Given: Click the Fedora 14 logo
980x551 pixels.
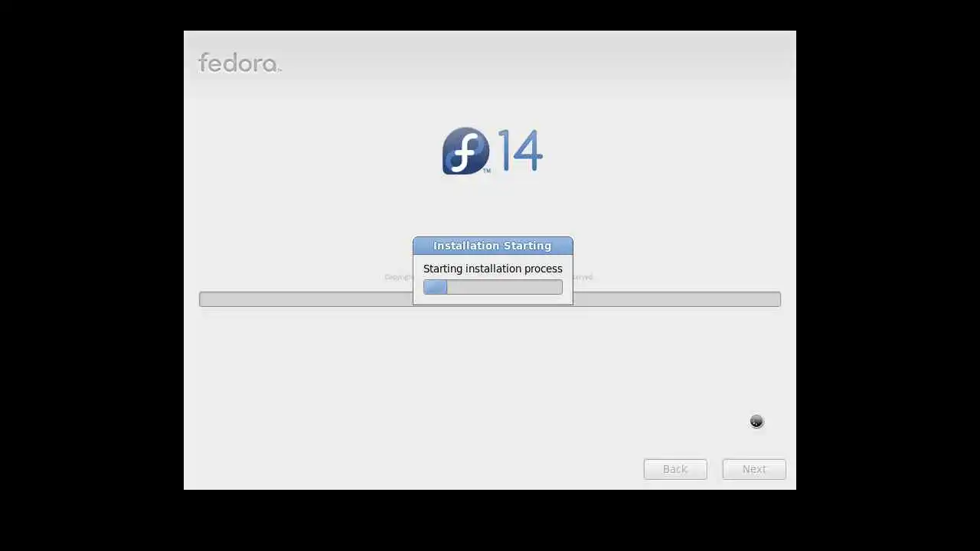Looking at the screenshot, I should pos(492,151).
